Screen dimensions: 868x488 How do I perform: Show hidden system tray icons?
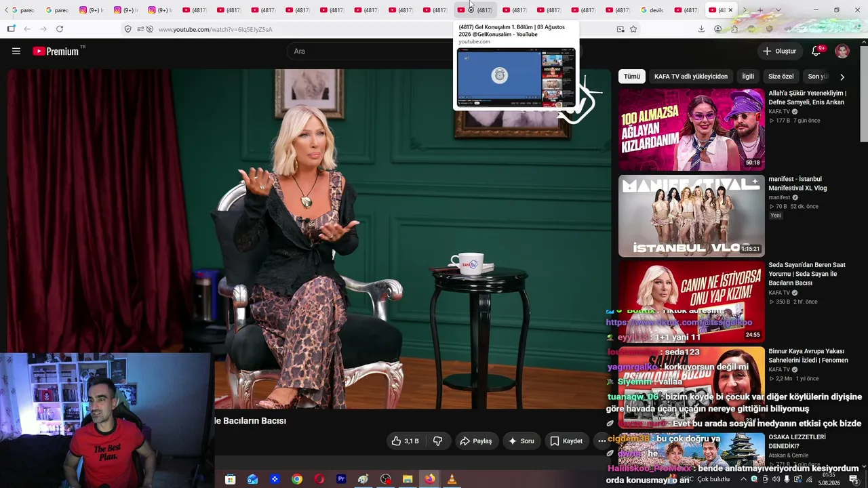[743, 479]
